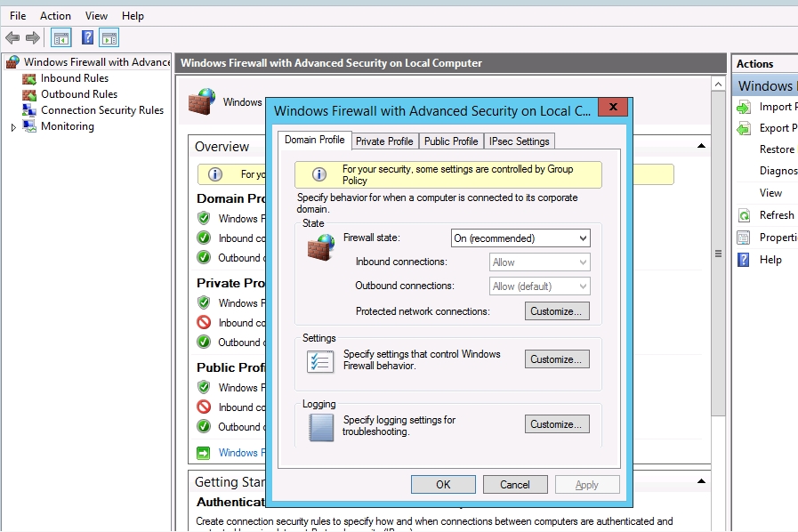
Task: Click the green check beside Domain Profile Outbound
Action: 204,257
